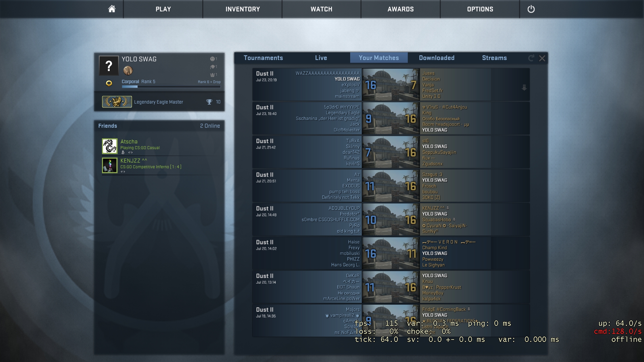Go to the home screen icon
Screen dimensions: 644x362
click(x=112, y=9)
